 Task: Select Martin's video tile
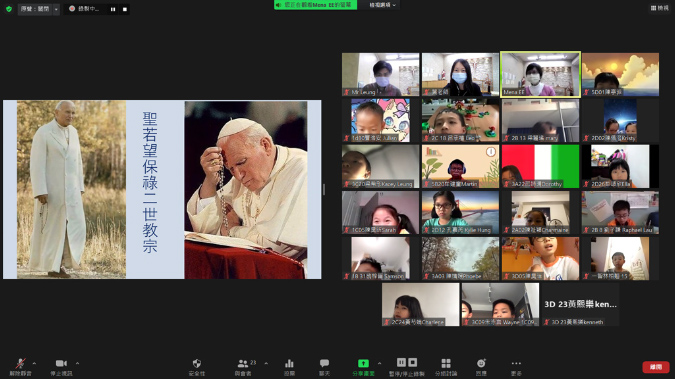[460, 166]
